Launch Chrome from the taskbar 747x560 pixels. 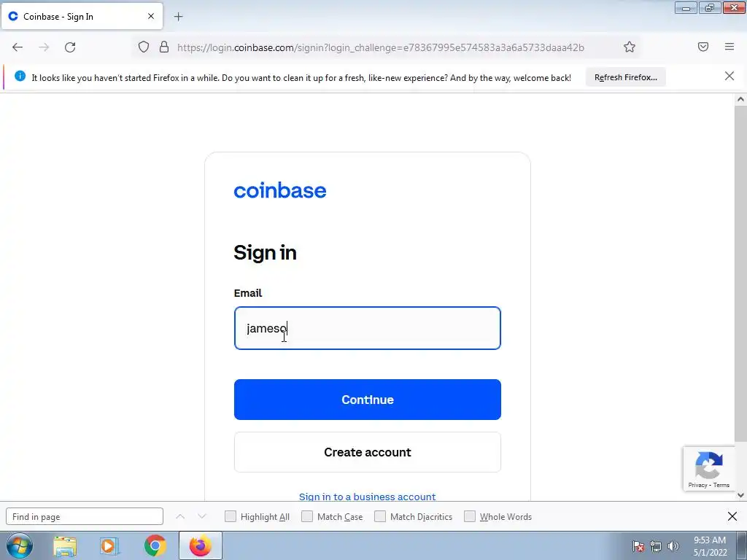click(155, 545)
